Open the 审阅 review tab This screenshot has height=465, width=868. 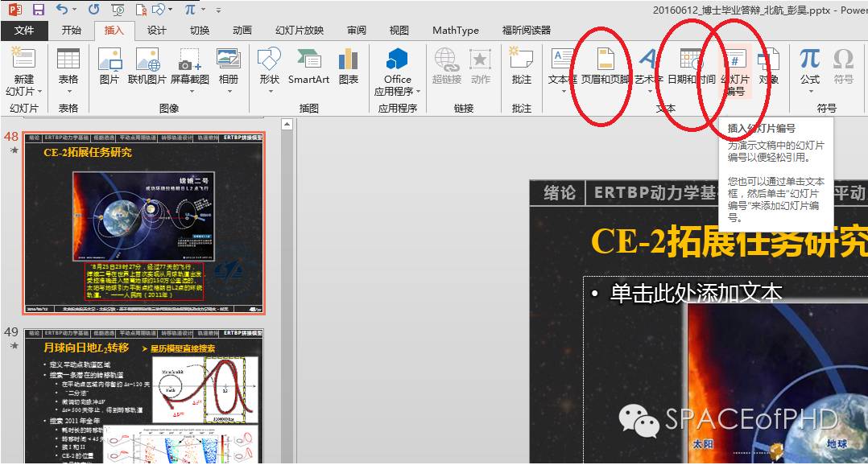[356, 31]
